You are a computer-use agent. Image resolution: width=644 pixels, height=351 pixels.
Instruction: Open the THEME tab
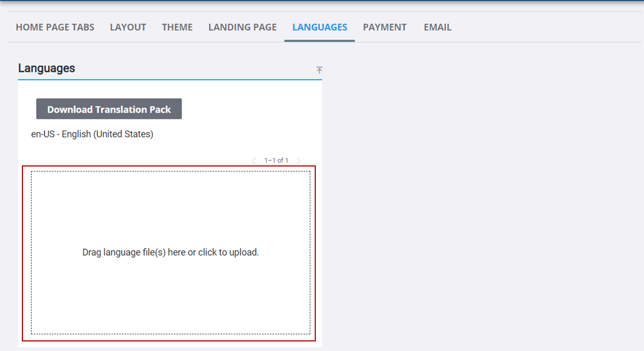177,27
